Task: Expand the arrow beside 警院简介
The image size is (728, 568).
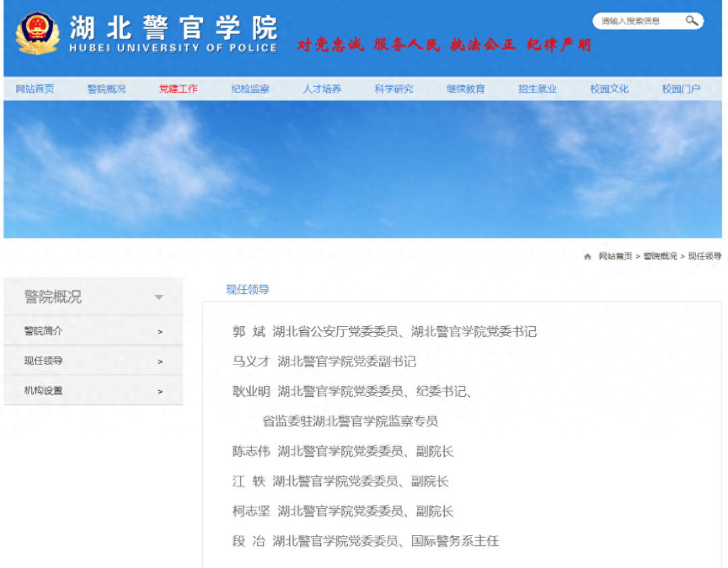Action: pos(160,332)
